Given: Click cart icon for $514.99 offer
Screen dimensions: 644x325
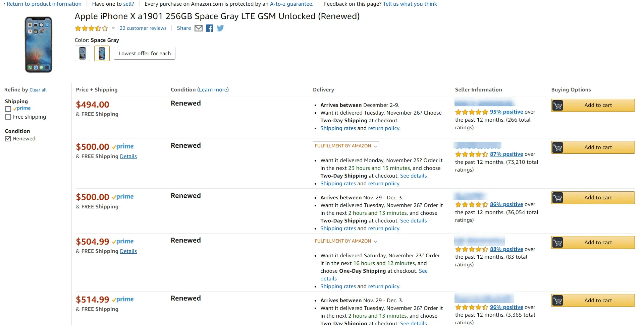Looking at the screenshot, I should [557, 301].
